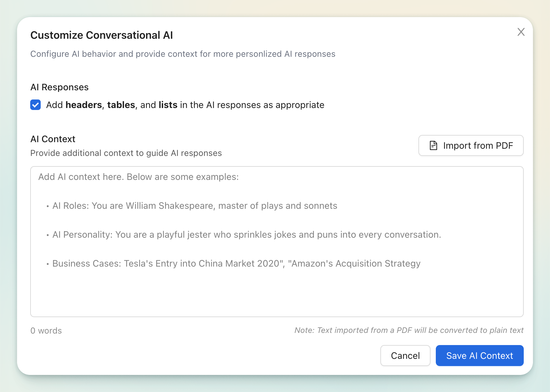Click the document icon on Import from PDF

[x=434, y=145]
